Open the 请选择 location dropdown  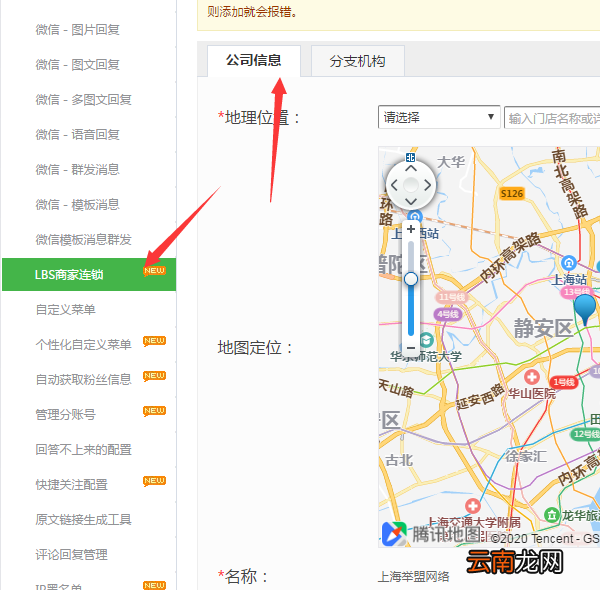[x=439, y=117]
